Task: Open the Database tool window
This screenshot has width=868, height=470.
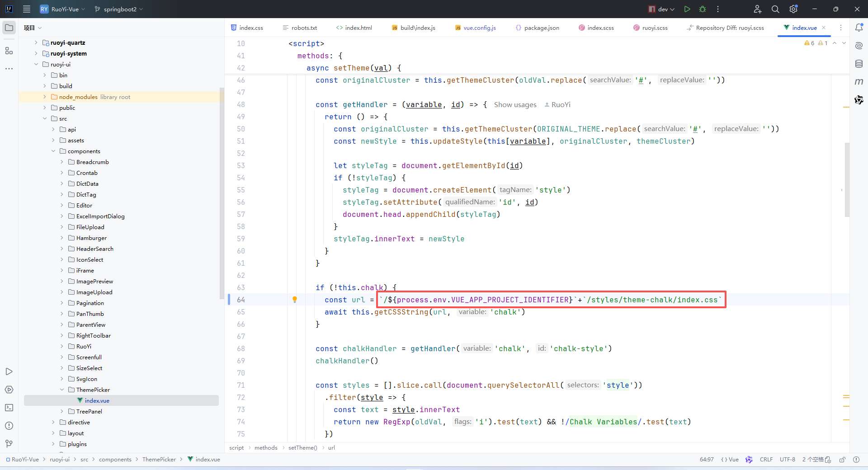Action: [859, 64]
